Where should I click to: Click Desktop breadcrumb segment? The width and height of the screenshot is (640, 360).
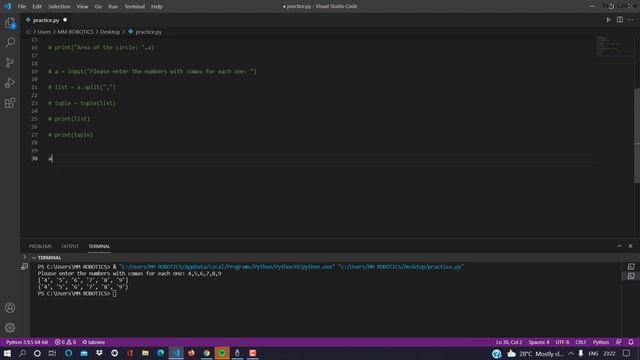click(x=110, y=32)
